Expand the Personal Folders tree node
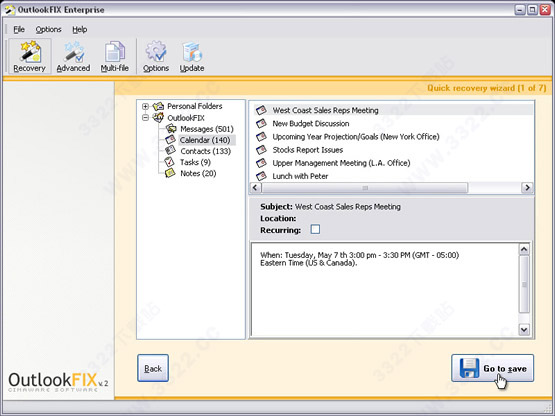The height and width of the screenshot is (416, 555). (145, 106)
